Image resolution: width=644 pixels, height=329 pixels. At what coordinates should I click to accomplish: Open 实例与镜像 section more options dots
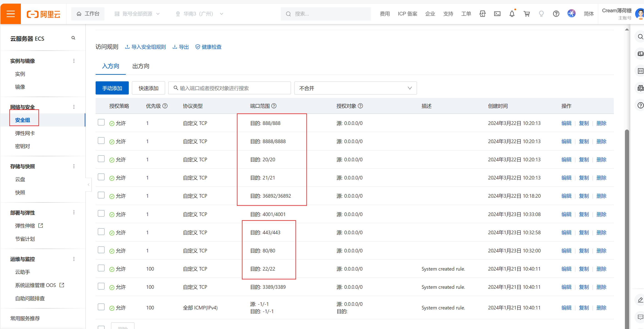pos(74,61)
